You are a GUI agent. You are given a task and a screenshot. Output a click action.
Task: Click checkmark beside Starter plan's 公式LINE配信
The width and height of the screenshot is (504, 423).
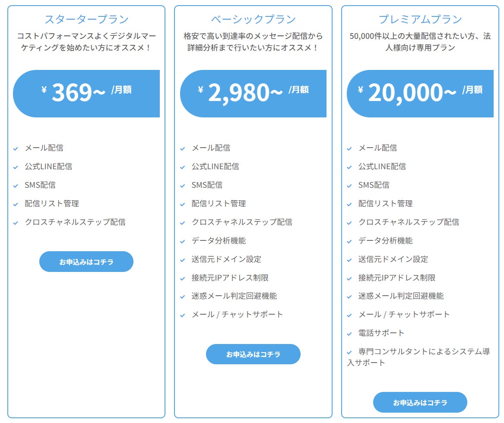point(16,167)
